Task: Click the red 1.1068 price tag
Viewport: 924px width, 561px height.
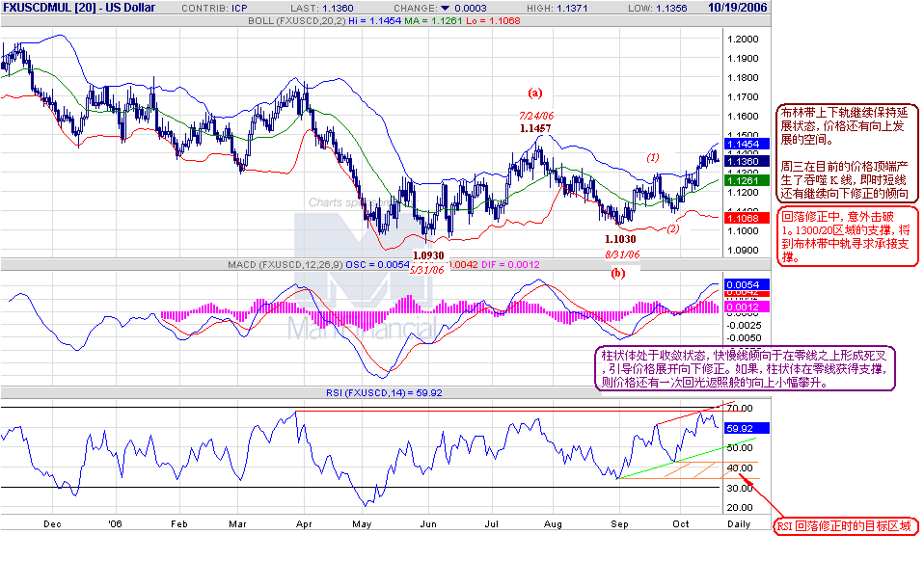Action: tap(746, 218)
